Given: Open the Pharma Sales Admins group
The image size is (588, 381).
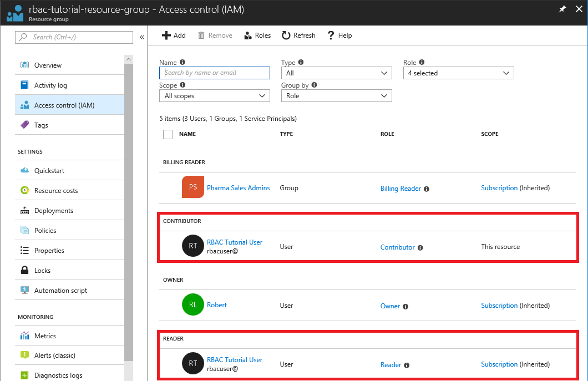Looking at the screenshot, I should (238, 187).
